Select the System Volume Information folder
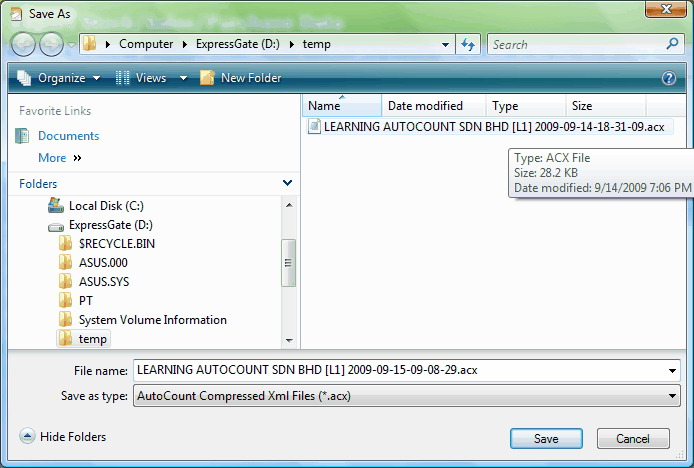The image size is (694, 468). point(153,320)
